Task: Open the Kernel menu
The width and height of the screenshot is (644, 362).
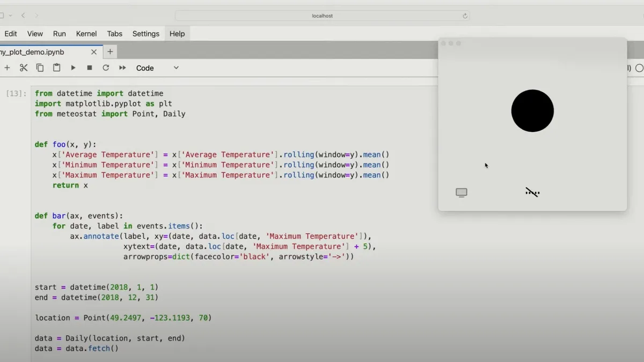Action: point(86,34)
